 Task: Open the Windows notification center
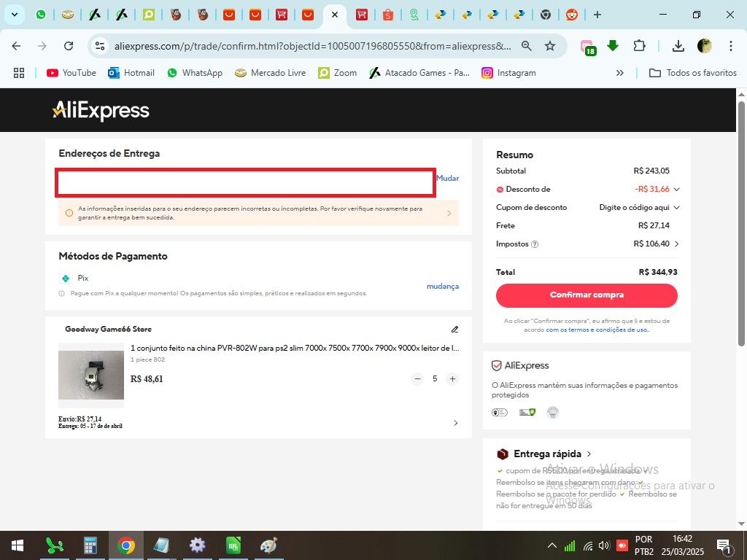click(724, 545)
